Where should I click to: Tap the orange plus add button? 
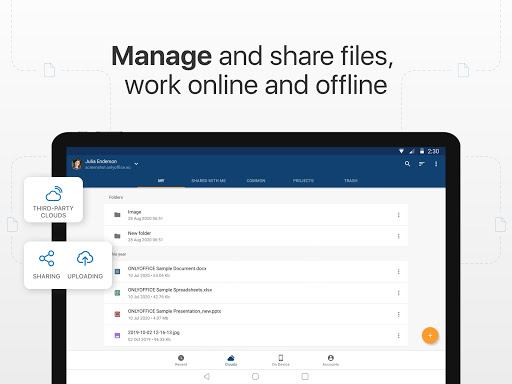(430, 336)
